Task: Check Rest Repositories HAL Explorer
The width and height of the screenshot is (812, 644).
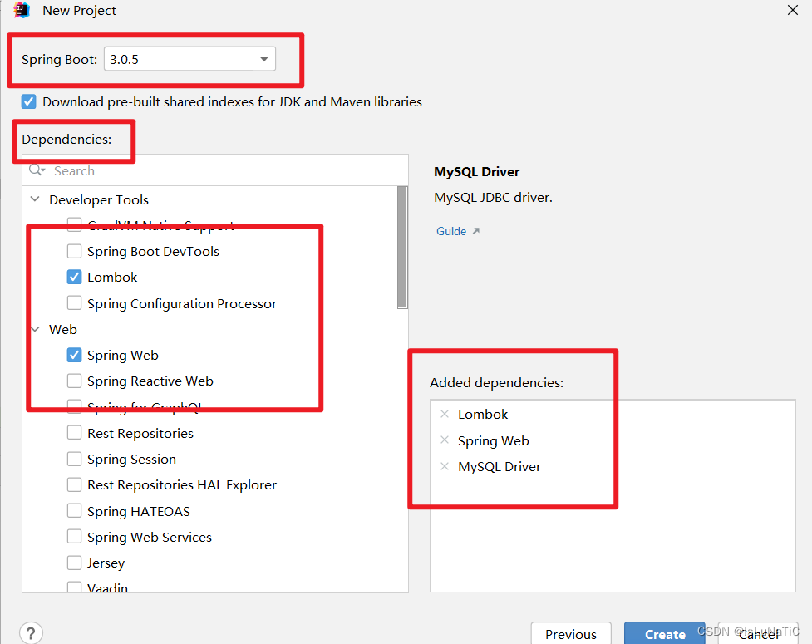Action: pyautogui.click(x=75, y=485)
